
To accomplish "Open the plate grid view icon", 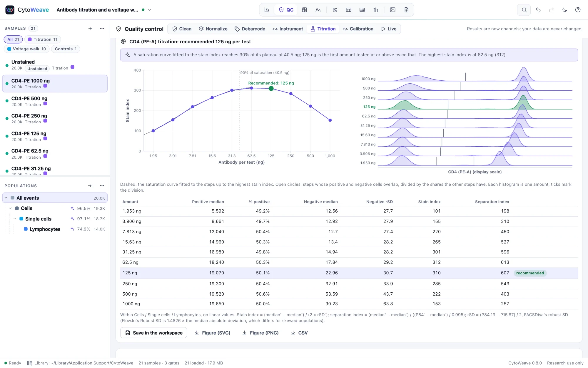I will click(362, 10).
